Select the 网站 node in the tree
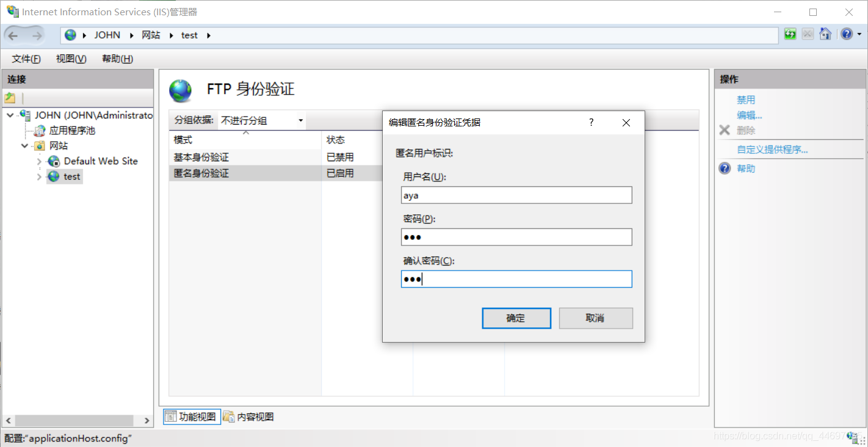The height and width of the screenshot is (447, 868). (59, 145)
